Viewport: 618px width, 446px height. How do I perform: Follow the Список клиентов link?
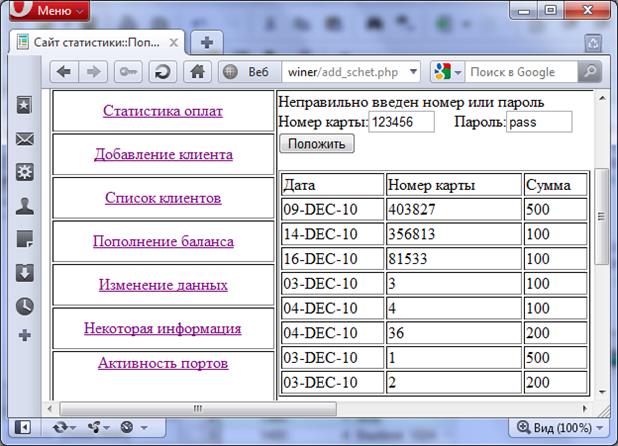point(162,198)
